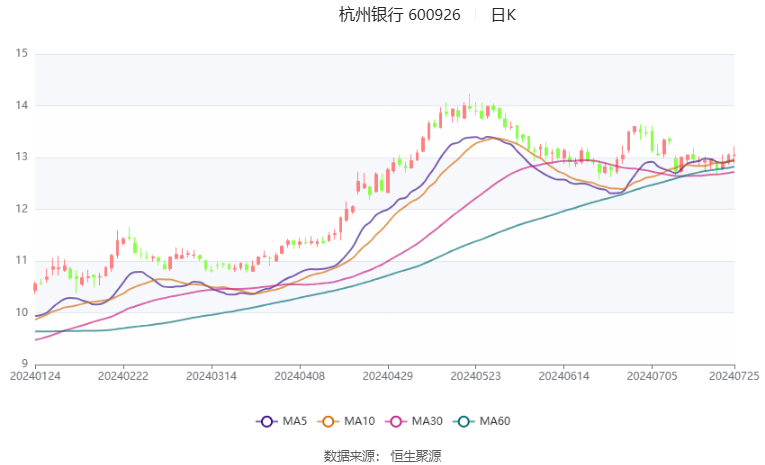The image size is (765, 465).
Task: Toggle the MA5 purple legend marker
Action: point(266,422)
